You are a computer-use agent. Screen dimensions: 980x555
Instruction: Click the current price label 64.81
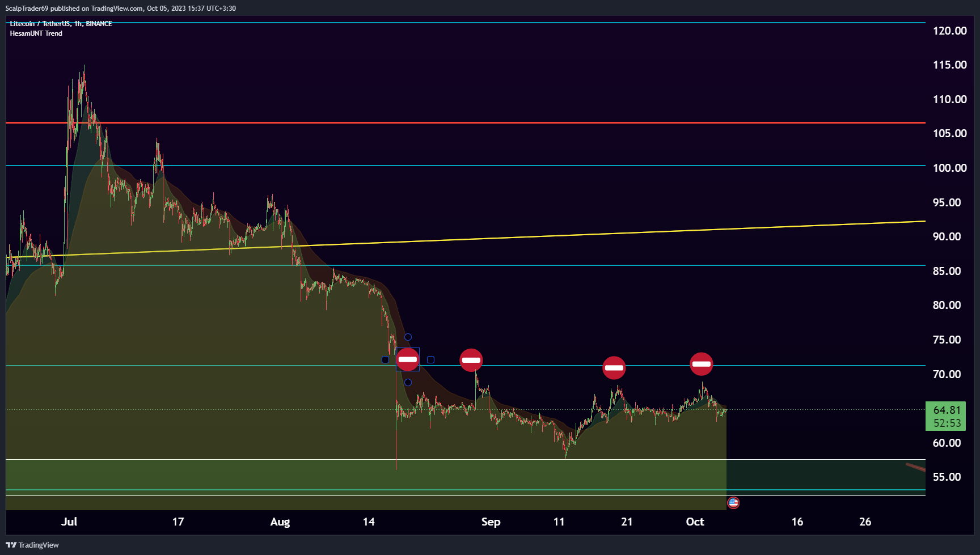pyautogui.click(x=947, y=410)
